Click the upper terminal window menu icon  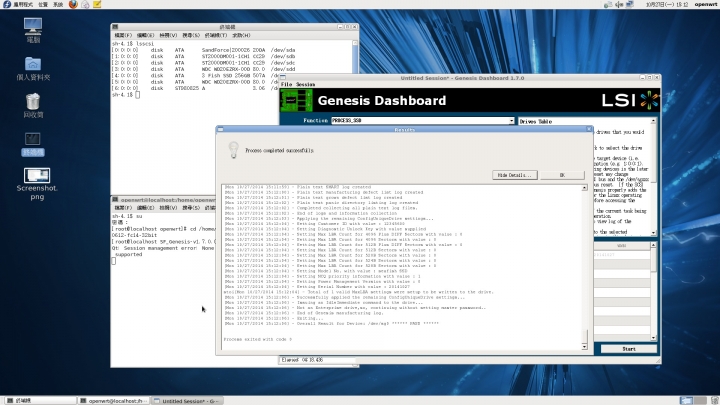click(x=115, y=27)
